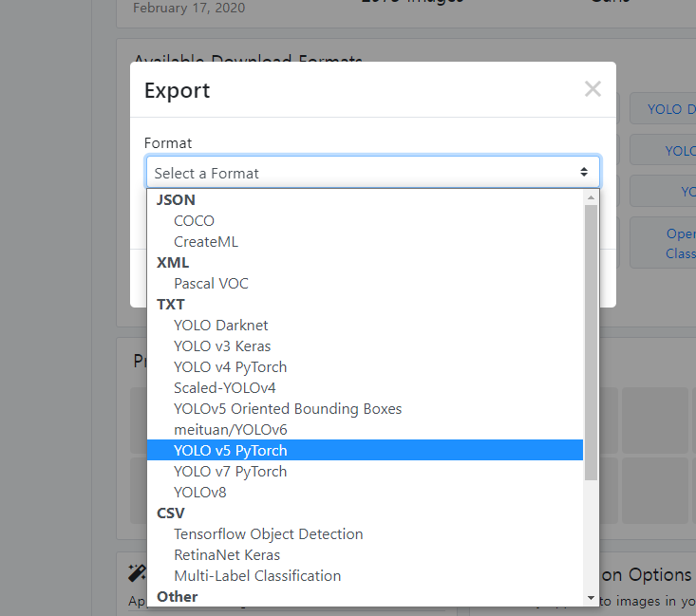Click the magic wand icon in background page
Image resolution: width=696 pixels, height=616 pixels.
click(x=137, y=573)
